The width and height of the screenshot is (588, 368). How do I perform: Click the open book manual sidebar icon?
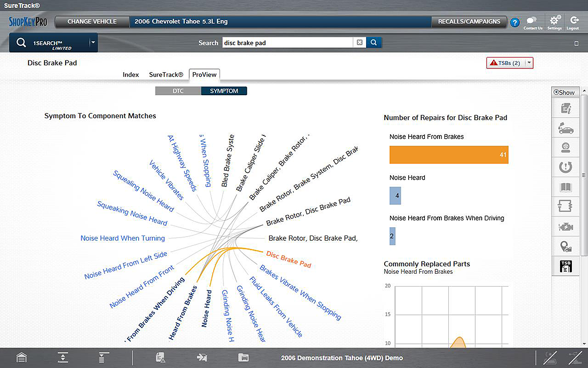pyautogui.click(x=565, y=187)
